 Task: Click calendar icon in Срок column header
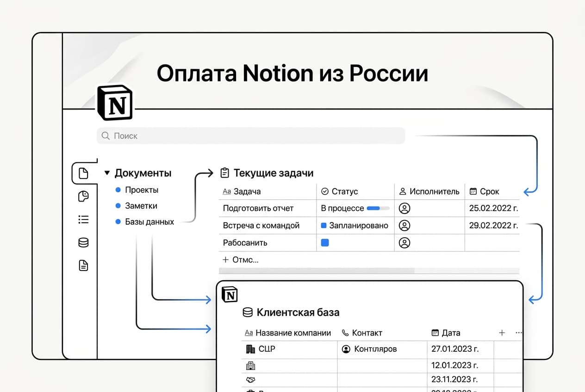pyautogui.click(x=473, y=191)
